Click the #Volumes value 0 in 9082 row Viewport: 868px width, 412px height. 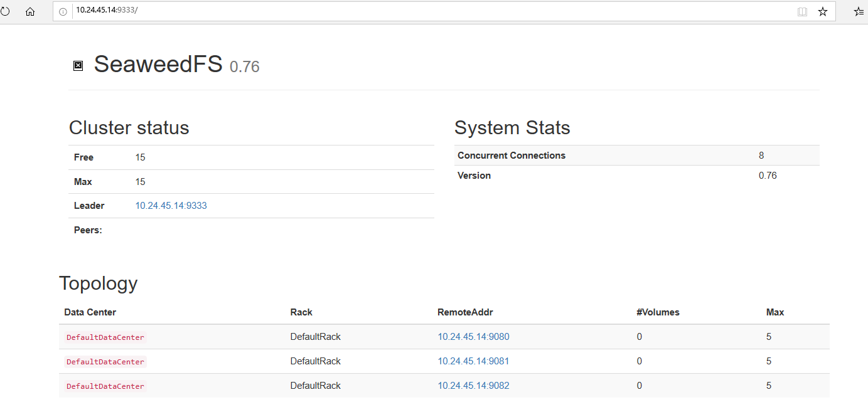click(x=640, y=386)
